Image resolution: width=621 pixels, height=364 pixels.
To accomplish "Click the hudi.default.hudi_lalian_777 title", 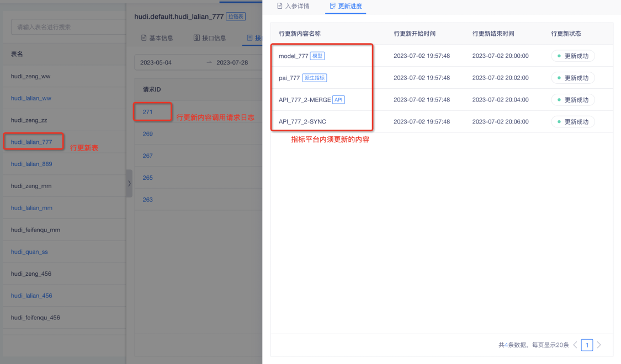I will 179,17.
